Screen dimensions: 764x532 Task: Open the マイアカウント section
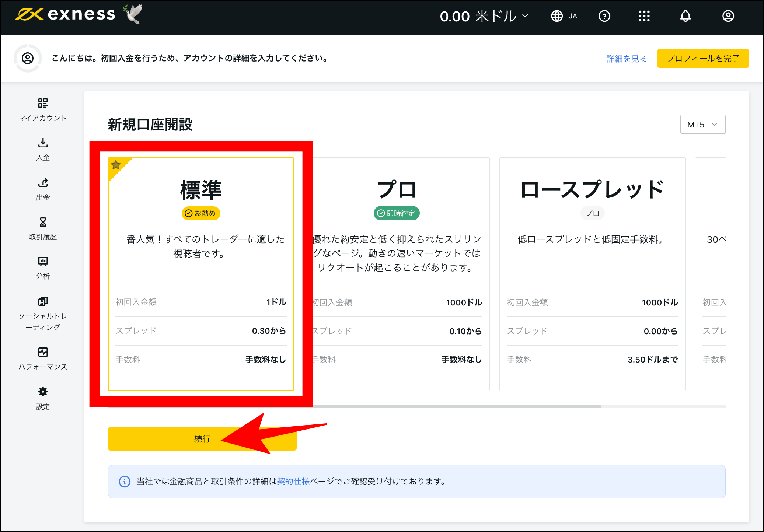[x=42, y=109]
